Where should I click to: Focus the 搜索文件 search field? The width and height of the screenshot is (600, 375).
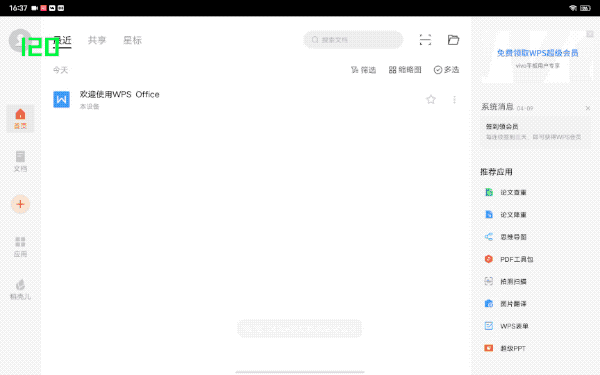coord(353,40)
